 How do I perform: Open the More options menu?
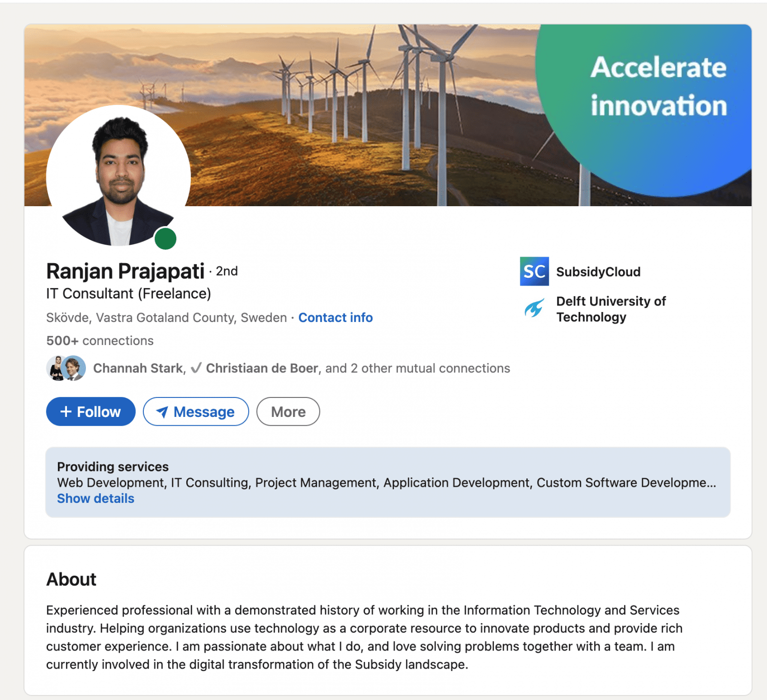[288, 411]
